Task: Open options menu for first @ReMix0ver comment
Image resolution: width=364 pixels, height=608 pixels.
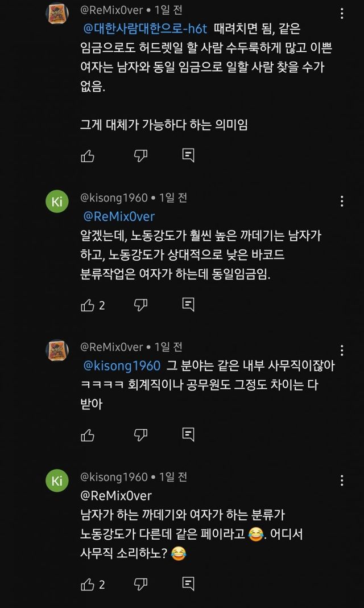Action: tap(341, 13)
